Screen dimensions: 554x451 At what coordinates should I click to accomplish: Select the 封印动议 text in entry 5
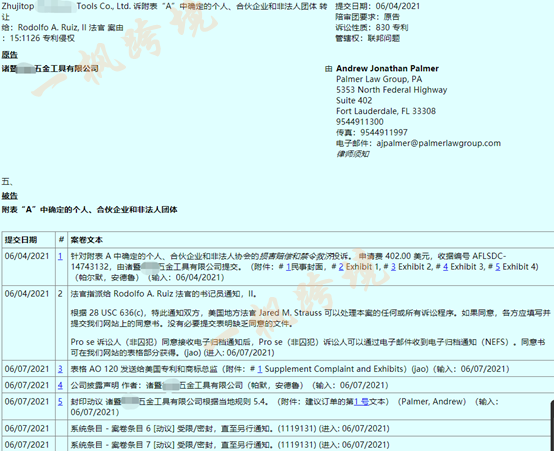click(86, 402)
